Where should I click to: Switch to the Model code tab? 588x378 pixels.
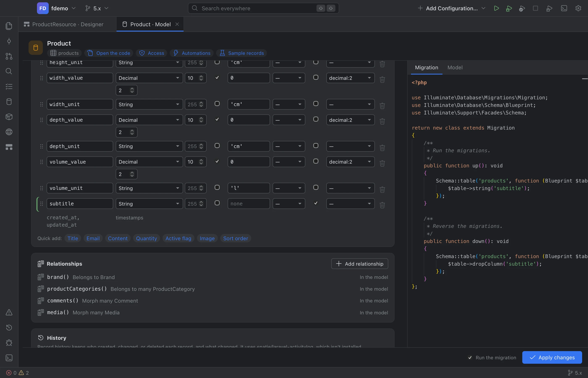click(x=455, y=67)
